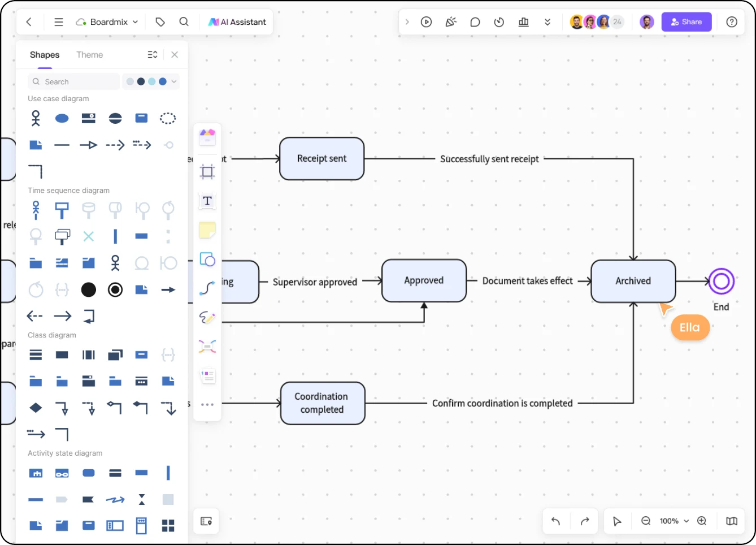This screenshot has width=756, height=545.
Task: Open the help question mark icon
Action: 732,22
